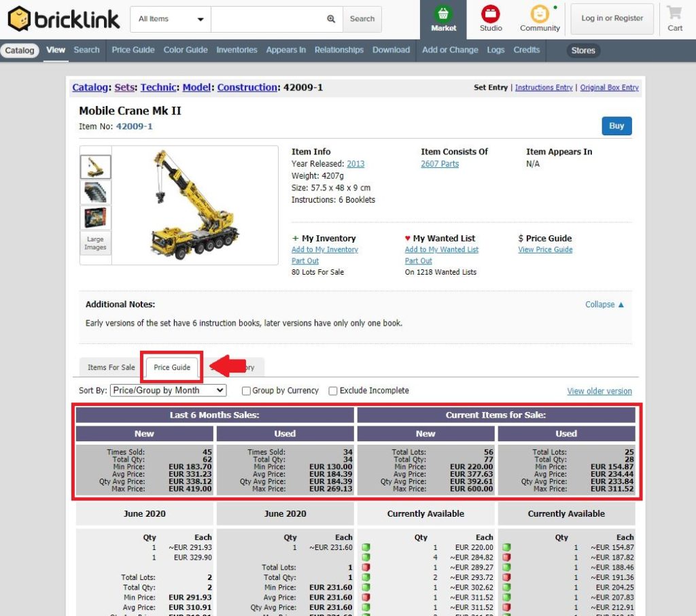Open the Catalog section in nav bar
696x616 pixels.
tap(20, 50)
